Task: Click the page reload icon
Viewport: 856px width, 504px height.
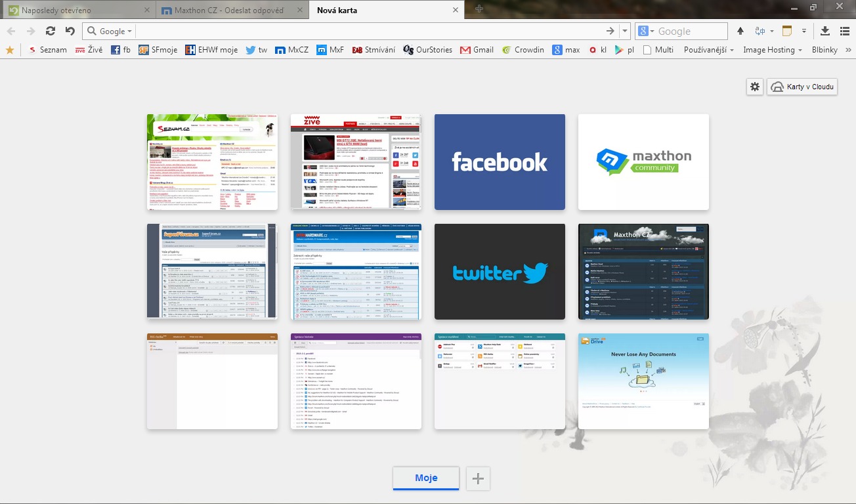Action: click(50, 31)
